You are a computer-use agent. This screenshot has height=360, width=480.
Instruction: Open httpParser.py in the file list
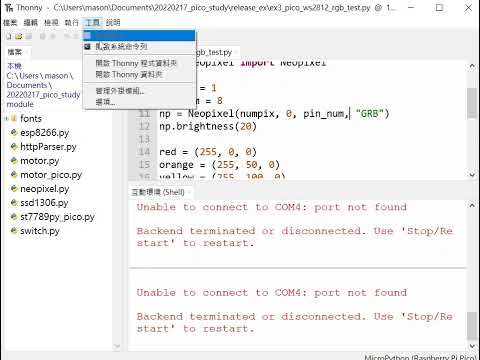point(48,147)
